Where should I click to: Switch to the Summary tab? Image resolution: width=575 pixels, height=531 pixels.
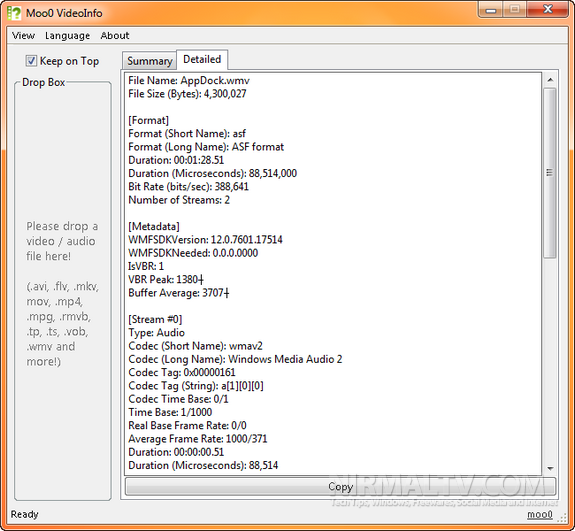click(x=150, y=61)
